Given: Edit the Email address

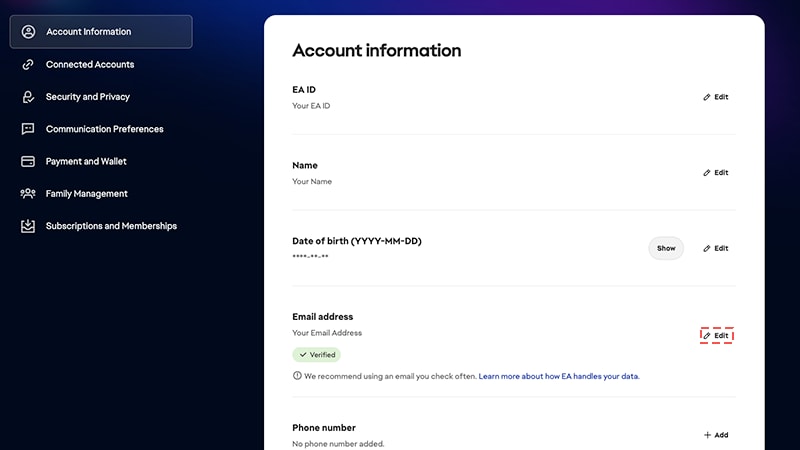Looking at the screenshot, I should click(x=716, y=335).
